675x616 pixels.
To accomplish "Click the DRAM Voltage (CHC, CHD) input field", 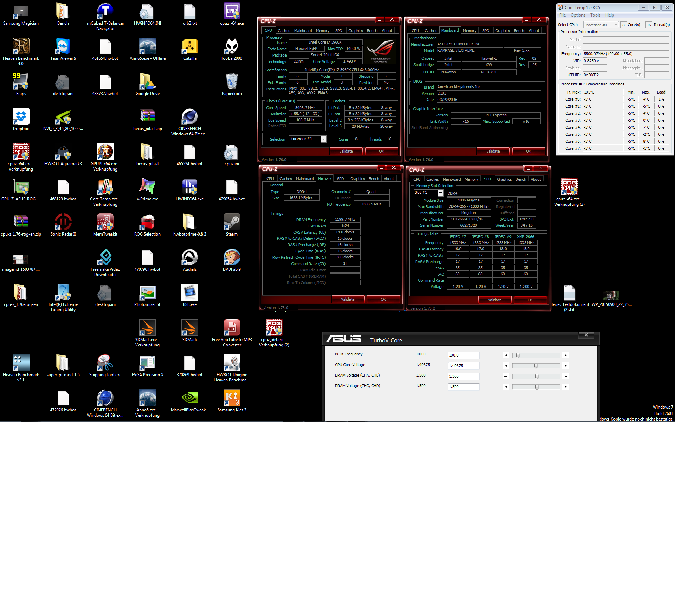I will pos(463,387).
